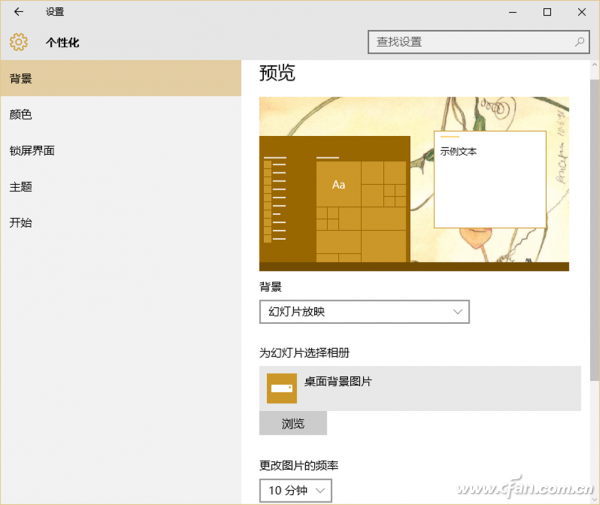Image resolution: width=600 pixels, height=505 pixels.
Task: Click the Aa tile in preview
Action: coord(339,185)
